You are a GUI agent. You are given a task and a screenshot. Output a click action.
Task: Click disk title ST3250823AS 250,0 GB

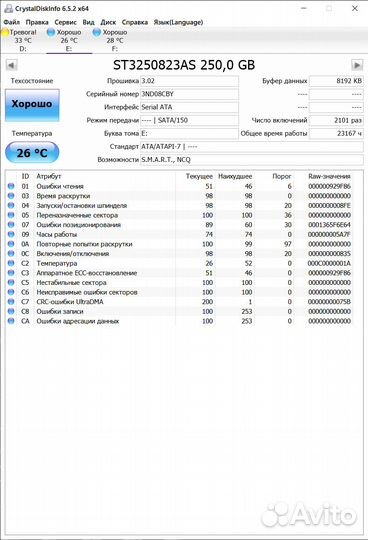[184, 65]
